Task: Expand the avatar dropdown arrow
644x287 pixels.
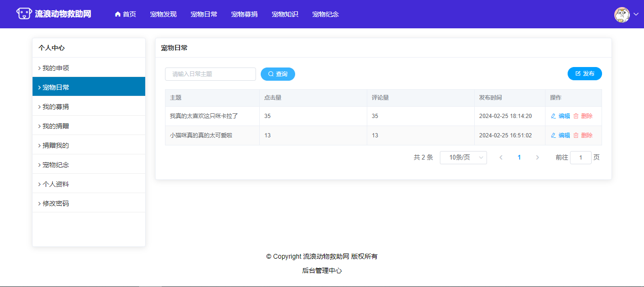Action: [636, 14]
